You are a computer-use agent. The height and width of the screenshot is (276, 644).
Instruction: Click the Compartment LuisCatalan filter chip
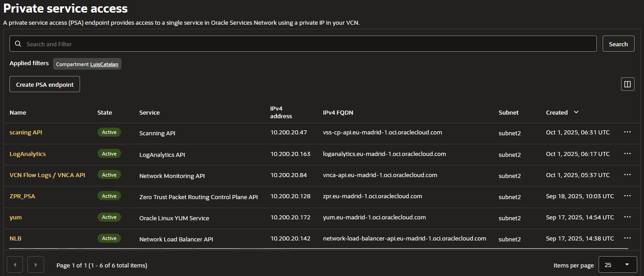87,64
